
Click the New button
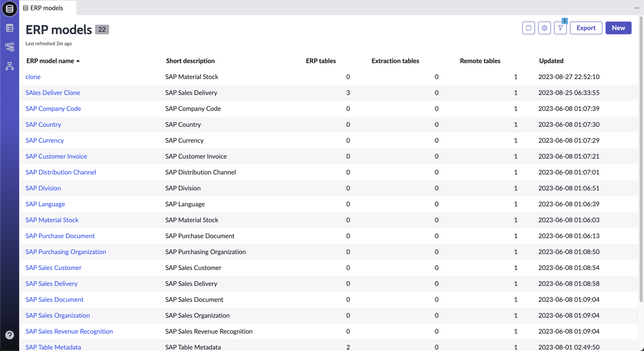618,28
